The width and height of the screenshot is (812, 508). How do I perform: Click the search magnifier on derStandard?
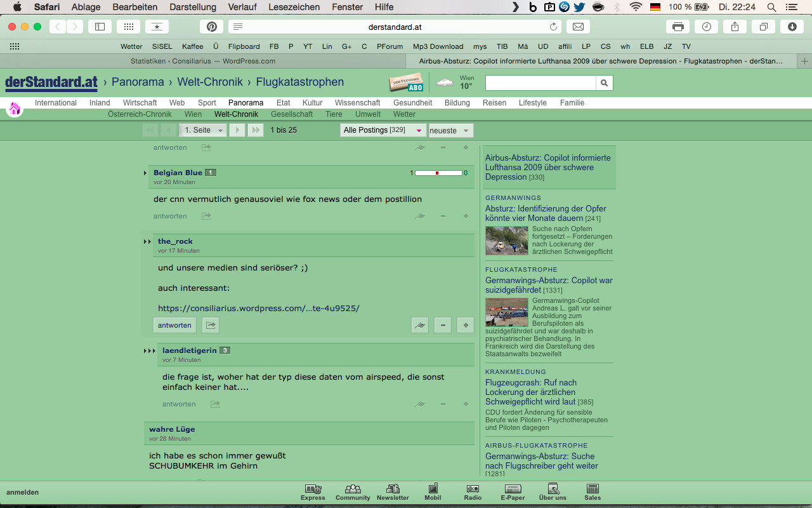[604, 83]
